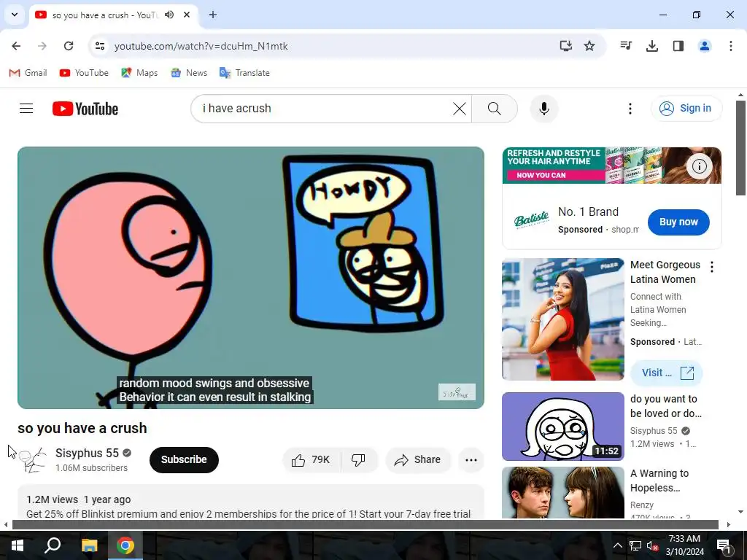Close the 'so you have a crush' tab
The height and width of the screenshot is (560, 747).
[x=187, y=15]
